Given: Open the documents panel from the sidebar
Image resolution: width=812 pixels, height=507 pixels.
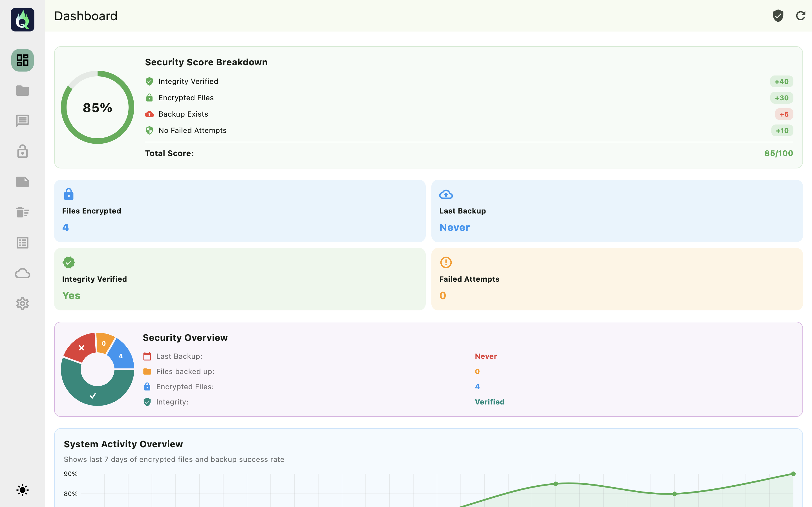Looking at the screenshot, I should click(x=23, y=182).
